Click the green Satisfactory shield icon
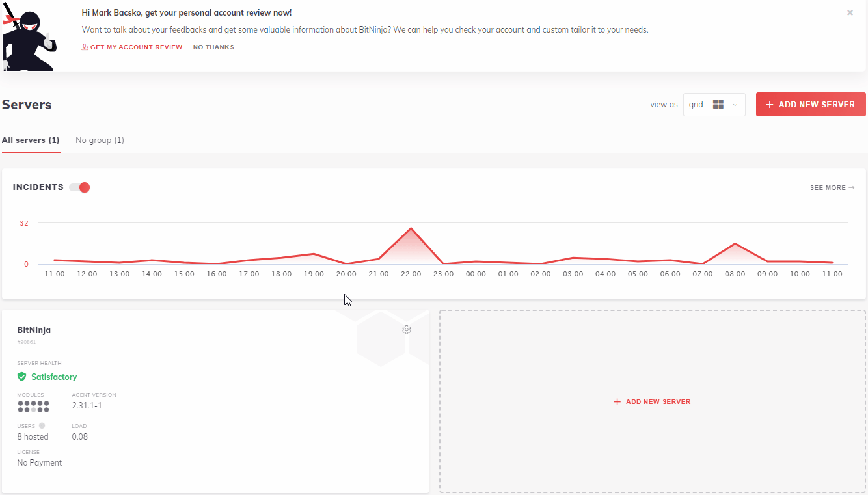The image size is (868, 495). (x=22, y=377)
